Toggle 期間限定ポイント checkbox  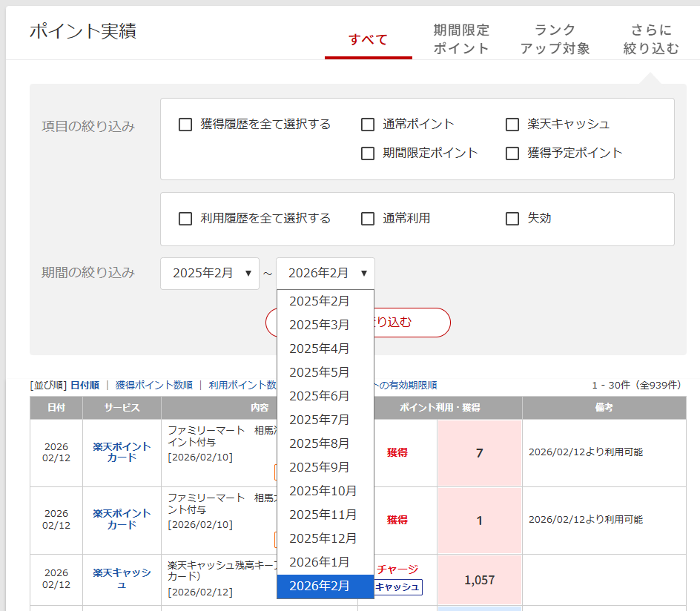pyautogui.click(x=368, y=153)
